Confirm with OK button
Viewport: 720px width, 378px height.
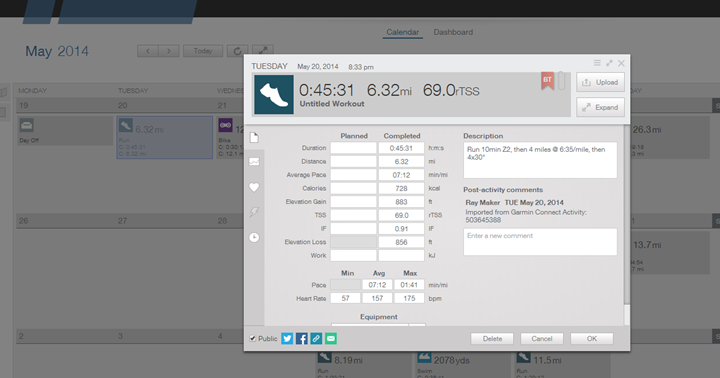[591, 339]
